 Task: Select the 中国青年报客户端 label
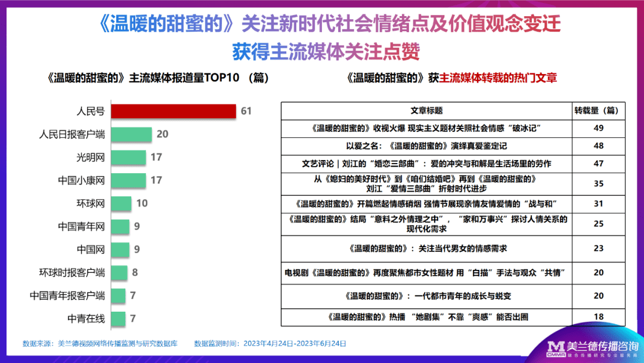pyautogui.click(x=67, y=295)
